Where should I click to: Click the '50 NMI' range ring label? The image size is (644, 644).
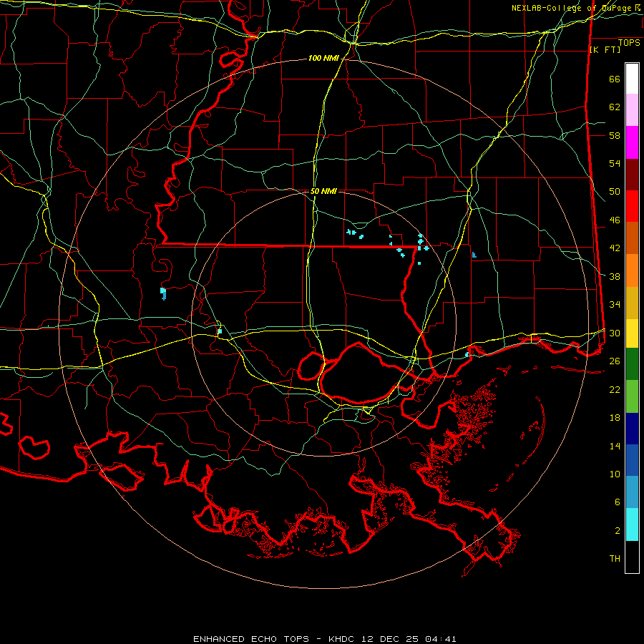click(x=323, y=191)
